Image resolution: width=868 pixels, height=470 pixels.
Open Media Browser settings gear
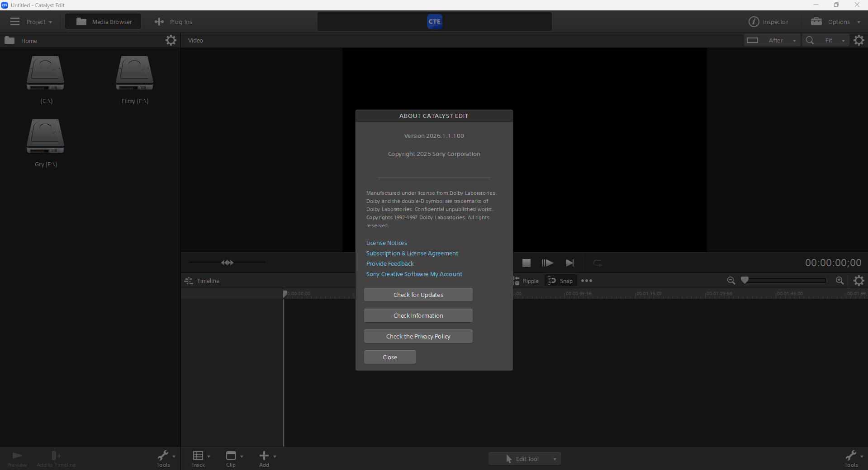[171, 40]
